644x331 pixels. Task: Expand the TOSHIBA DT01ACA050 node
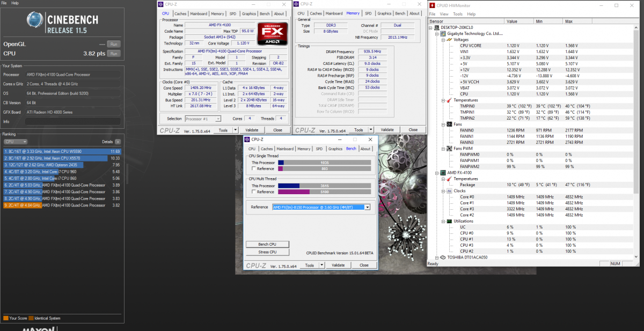tap(436, 258)
